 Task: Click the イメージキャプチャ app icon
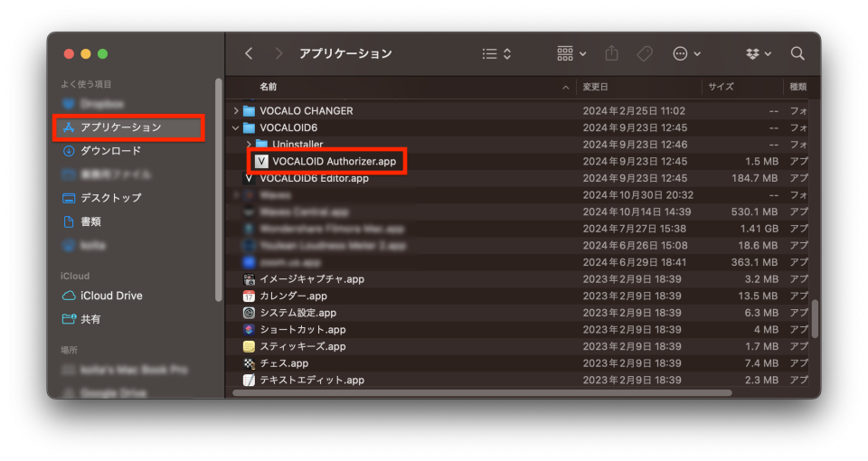250,279
